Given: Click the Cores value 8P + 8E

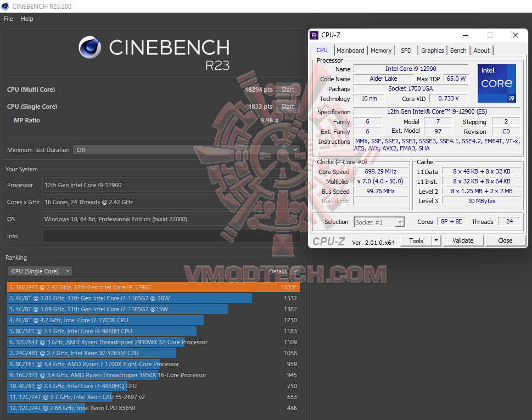Looking at the screenshot, I should pos(451,221).
